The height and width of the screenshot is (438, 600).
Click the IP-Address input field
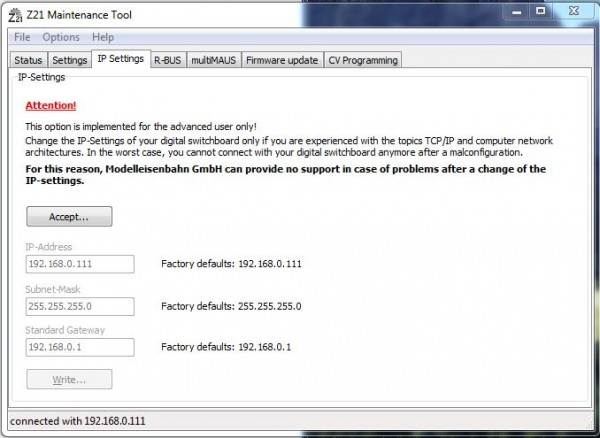coord(80,264)
